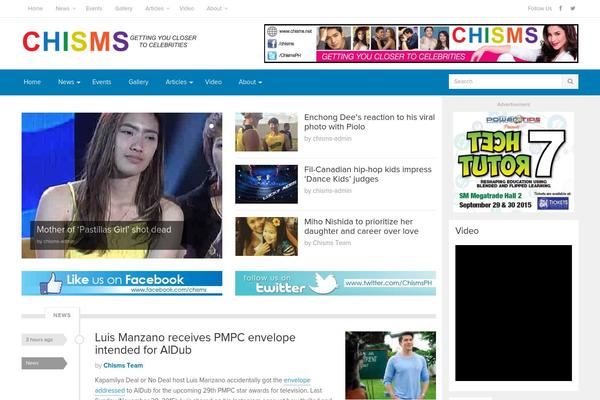
Task: Click the Facebook icon next to Follow Us
Action: [x=561, y=8]
